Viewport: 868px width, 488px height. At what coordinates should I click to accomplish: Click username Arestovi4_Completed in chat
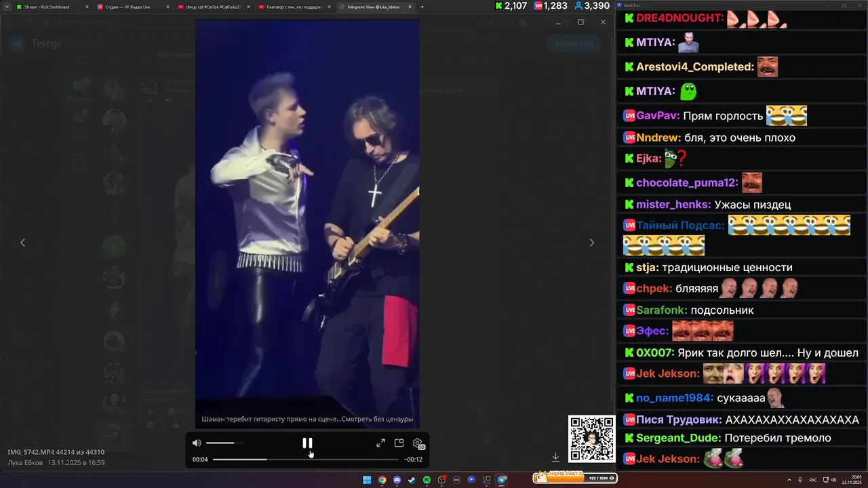695,67
